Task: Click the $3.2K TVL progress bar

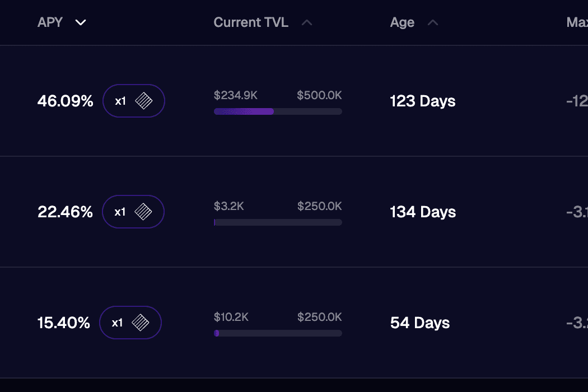Action: (278, 222)
